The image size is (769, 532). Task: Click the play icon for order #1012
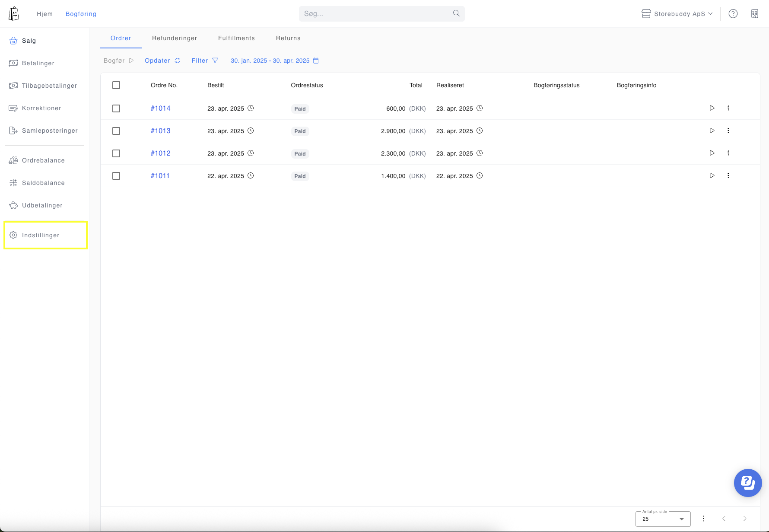[712, 153]
